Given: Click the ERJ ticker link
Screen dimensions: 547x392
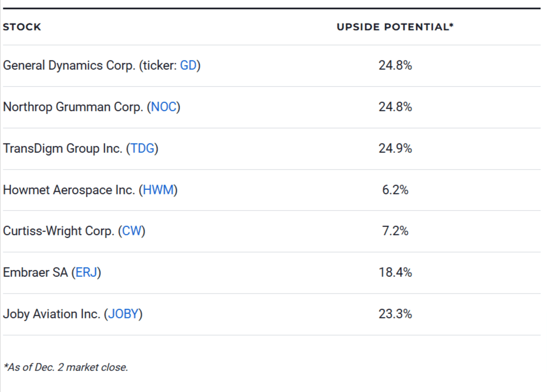Looking at the screenshot, I should (x=86, y=272).
